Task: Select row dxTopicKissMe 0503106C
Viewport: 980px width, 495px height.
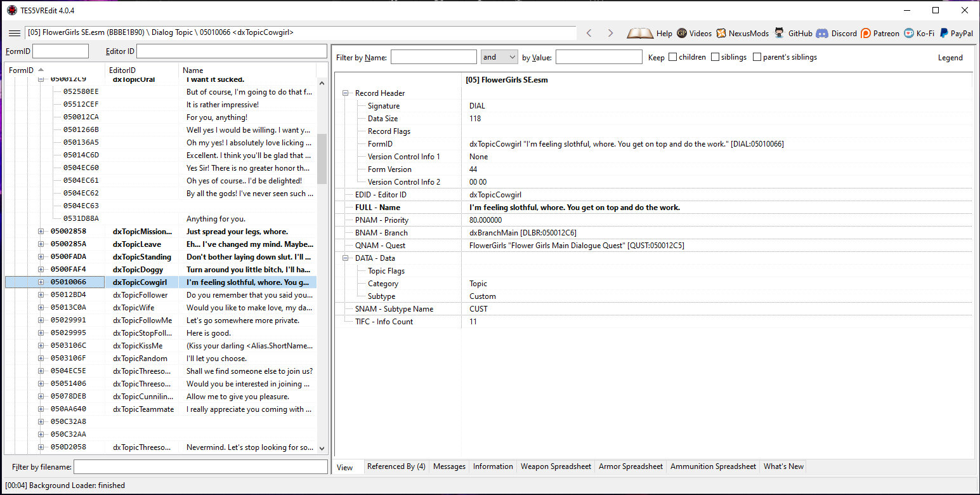Action: point(160,346)
